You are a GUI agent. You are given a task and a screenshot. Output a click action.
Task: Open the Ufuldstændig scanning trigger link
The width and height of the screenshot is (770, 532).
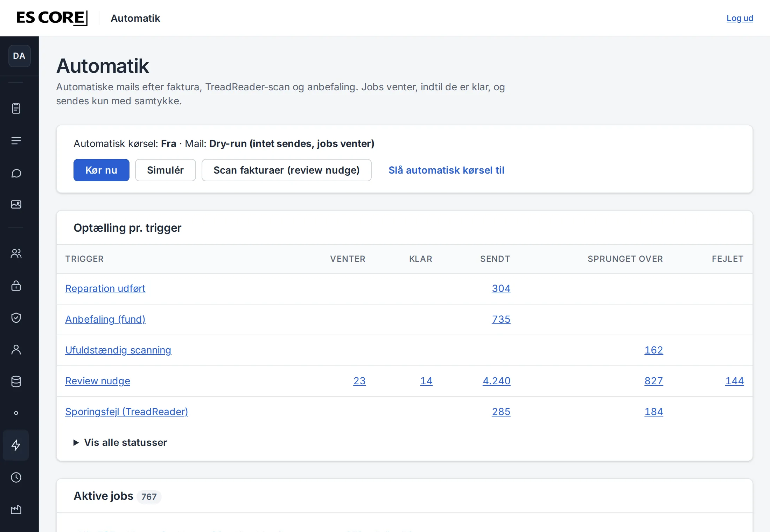(118, 350)
